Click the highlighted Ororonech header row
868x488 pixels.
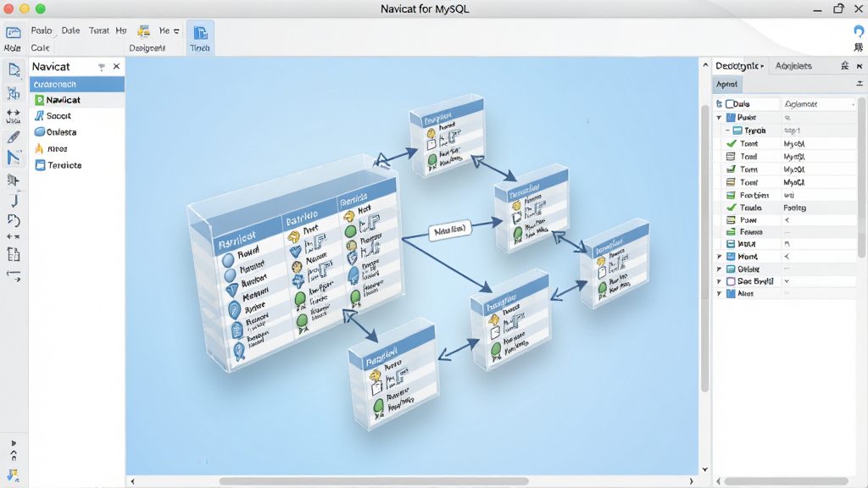[x=77, y=84]
